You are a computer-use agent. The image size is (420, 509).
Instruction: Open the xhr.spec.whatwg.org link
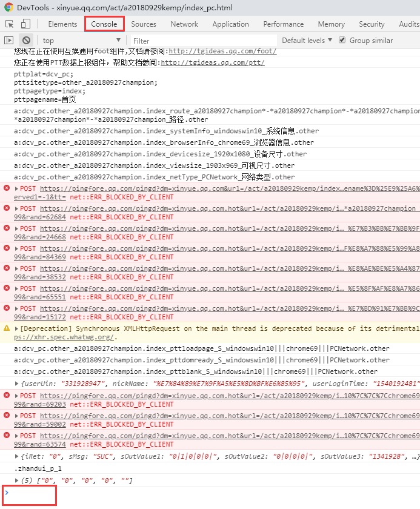point(64,337)
